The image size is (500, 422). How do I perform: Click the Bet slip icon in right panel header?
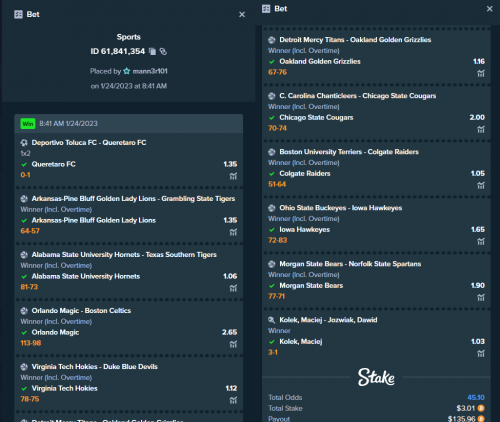[x=266, y=9]
